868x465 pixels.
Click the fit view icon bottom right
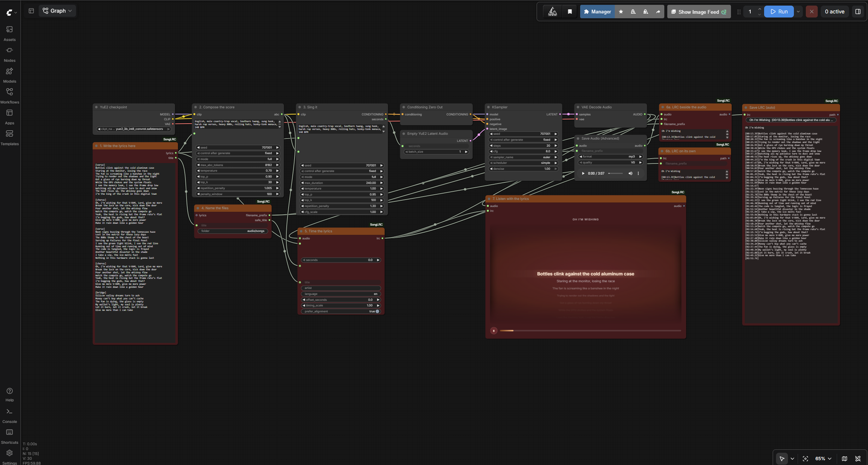point(805,458)
